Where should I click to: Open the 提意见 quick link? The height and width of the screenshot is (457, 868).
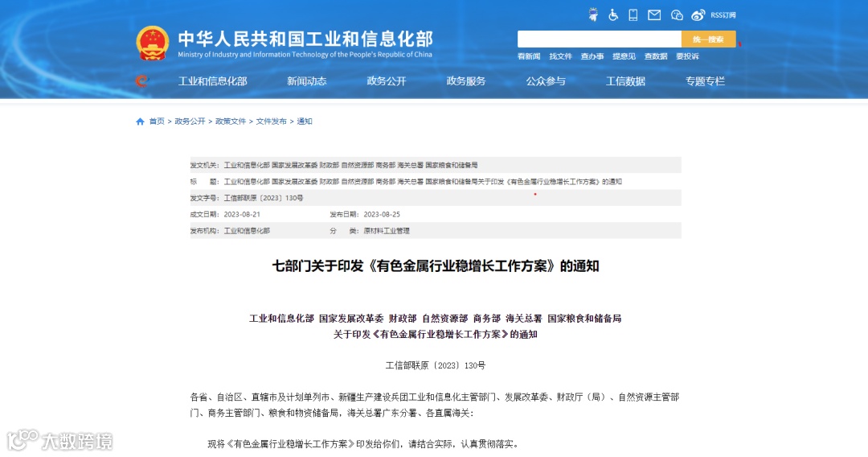click(624, 56)
